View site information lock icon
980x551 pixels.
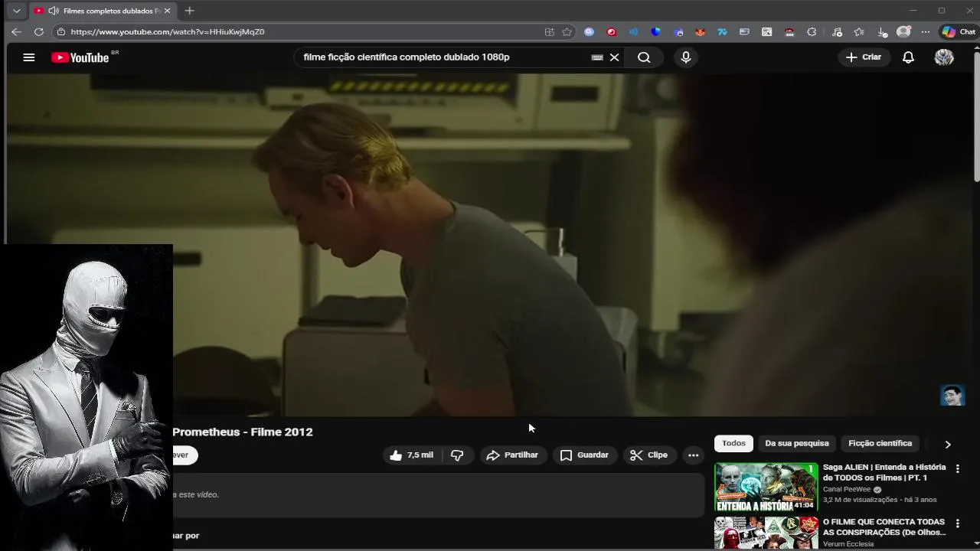(61, 32)
